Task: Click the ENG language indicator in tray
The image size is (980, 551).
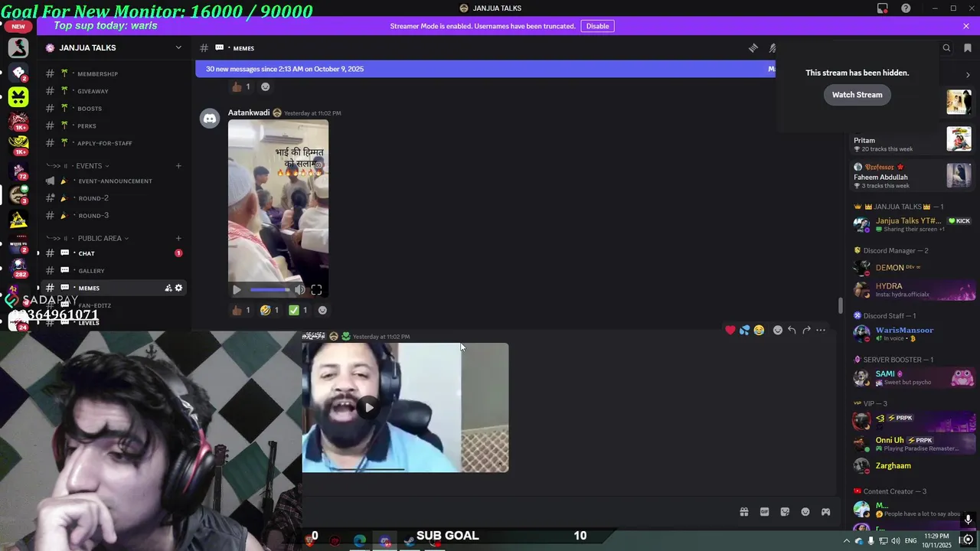Action: (911, 541)
